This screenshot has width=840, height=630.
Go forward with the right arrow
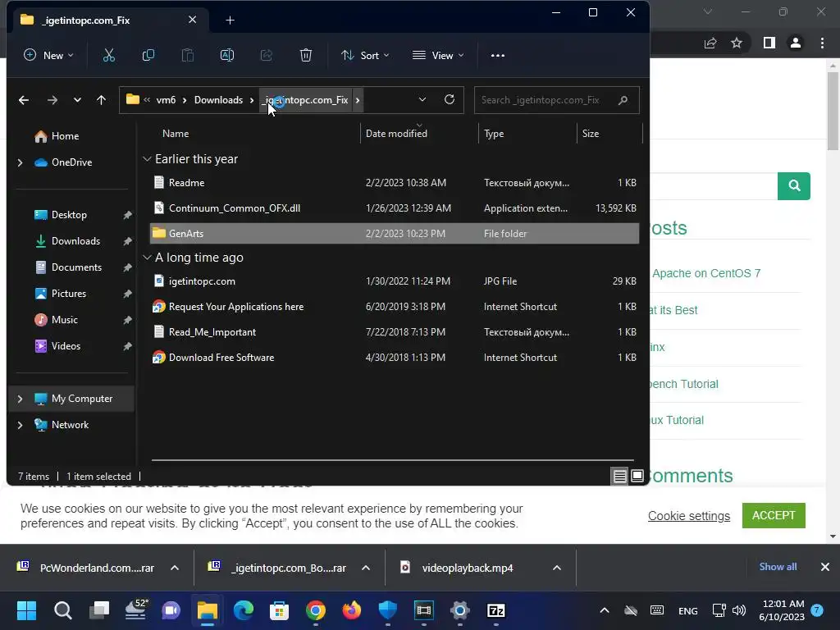tap(52, 100)
